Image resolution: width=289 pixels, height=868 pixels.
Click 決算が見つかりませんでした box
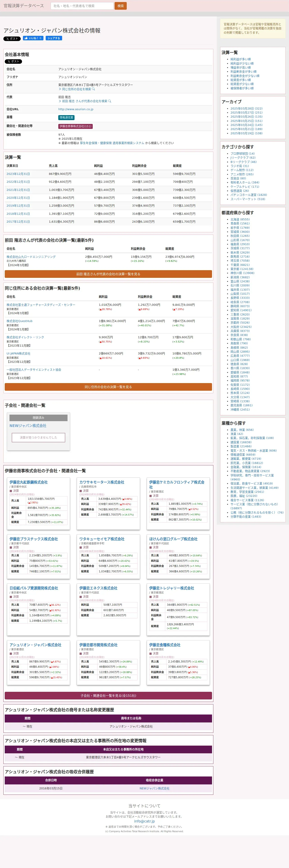tap(38, 437)
